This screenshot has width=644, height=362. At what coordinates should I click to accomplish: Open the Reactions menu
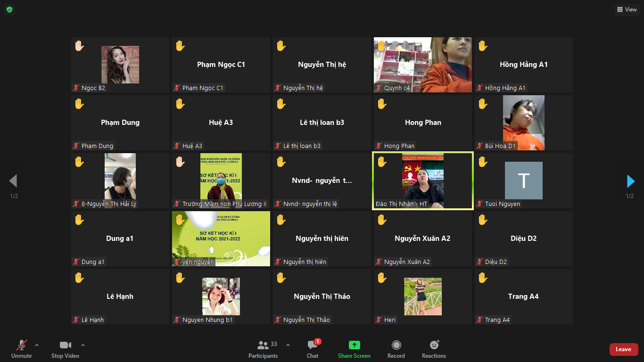pyautogui.click(x=434, y=349)
